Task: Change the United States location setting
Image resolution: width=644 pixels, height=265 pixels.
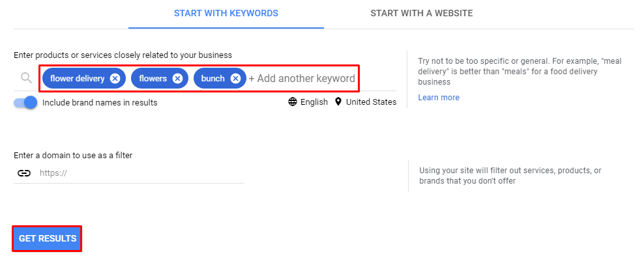Action: click(372, 102)
